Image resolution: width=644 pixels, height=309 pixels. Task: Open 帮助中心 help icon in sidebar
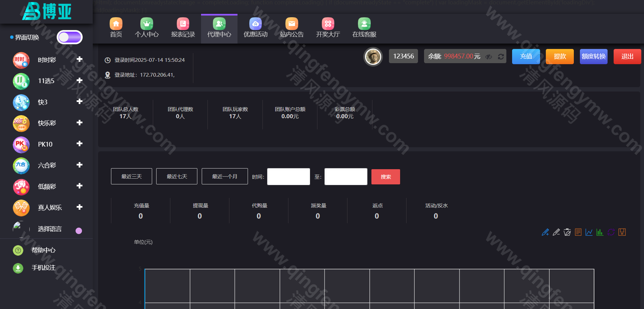point(18,250)
